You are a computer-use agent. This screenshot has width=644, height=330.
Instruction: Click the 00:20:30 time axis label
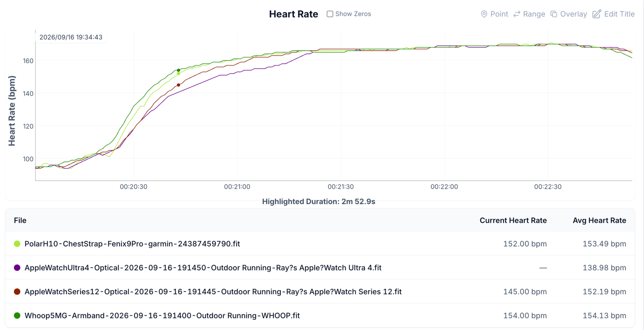tap(133, 187)
